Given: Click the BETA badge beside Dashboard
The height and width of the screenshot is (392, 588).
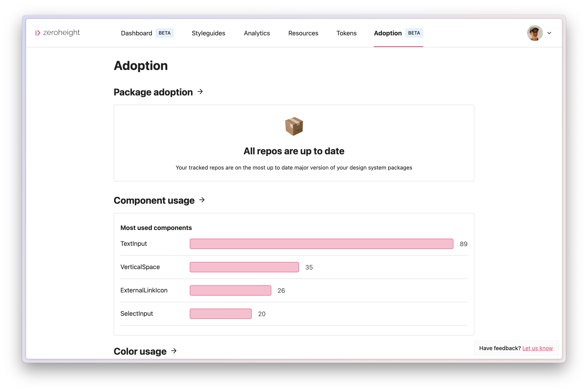Looking at the screenshot, I should (x=164, y=33).
